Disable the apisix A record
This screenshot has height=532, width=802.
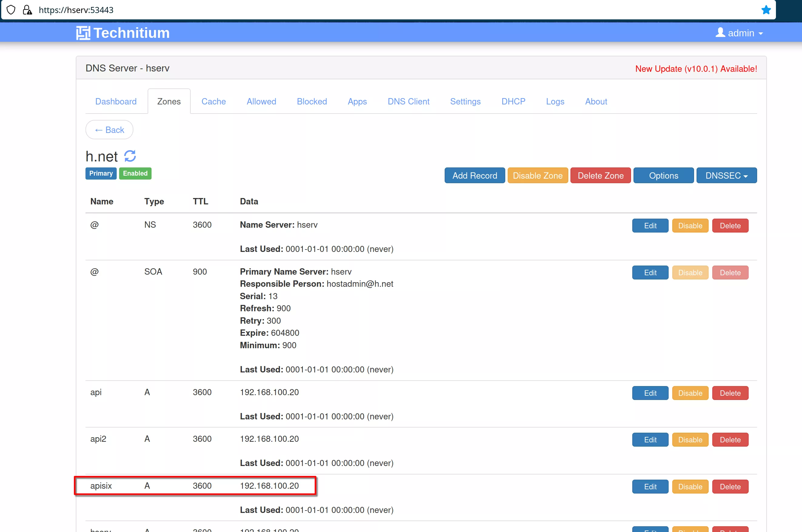click(x=690, y=486)
